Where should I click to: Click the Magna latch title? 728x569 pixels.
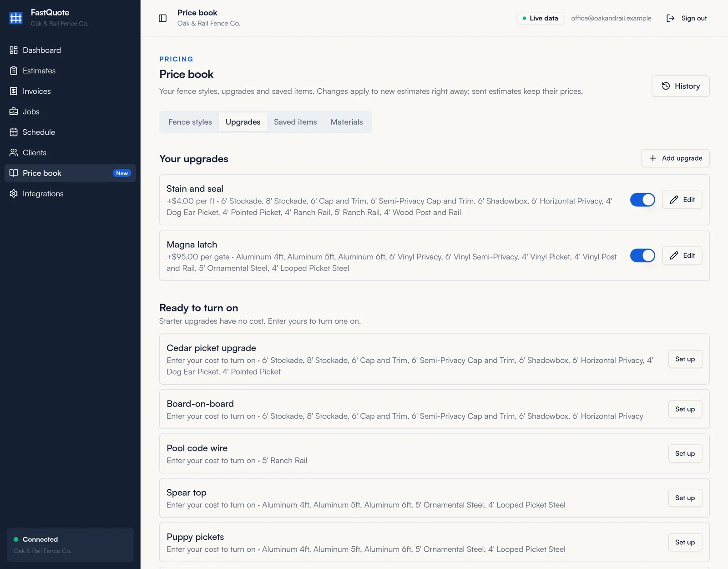point(192,244)
